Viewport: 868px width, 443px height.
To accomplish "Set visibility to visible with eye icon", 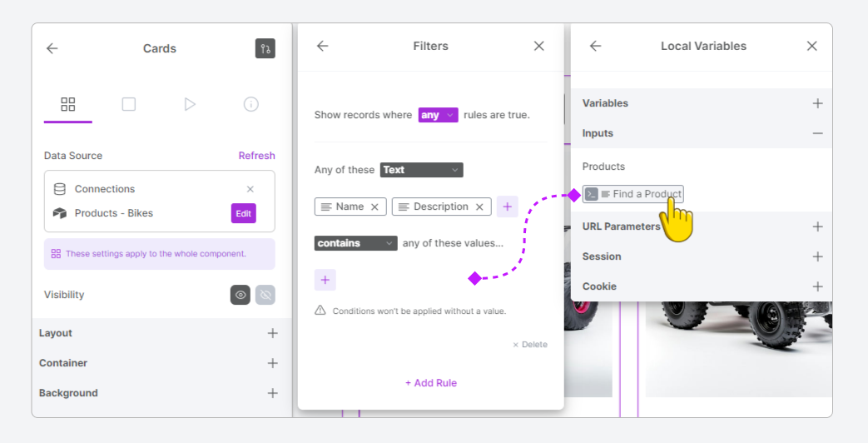I will pyautogui.click(x=241, y=295).
